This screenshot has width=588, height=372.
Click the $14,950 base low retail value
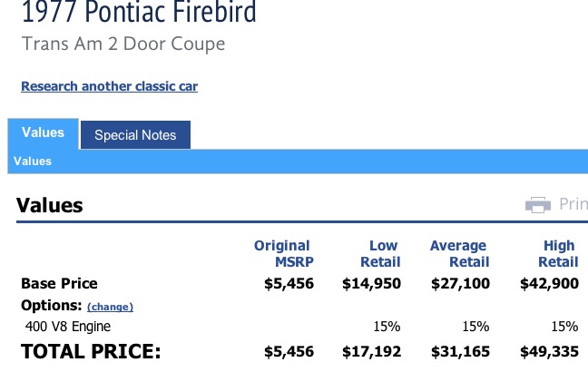click(x=371, y=283)
